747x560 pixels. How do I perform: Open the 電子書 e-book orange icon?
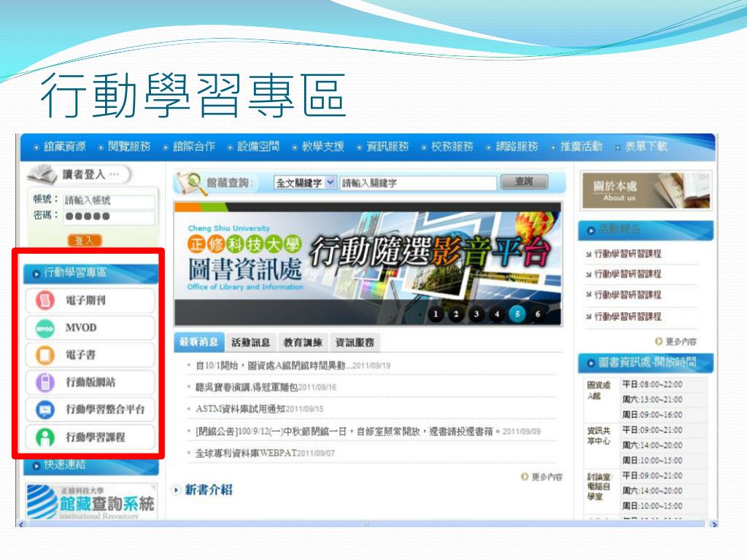45,355
